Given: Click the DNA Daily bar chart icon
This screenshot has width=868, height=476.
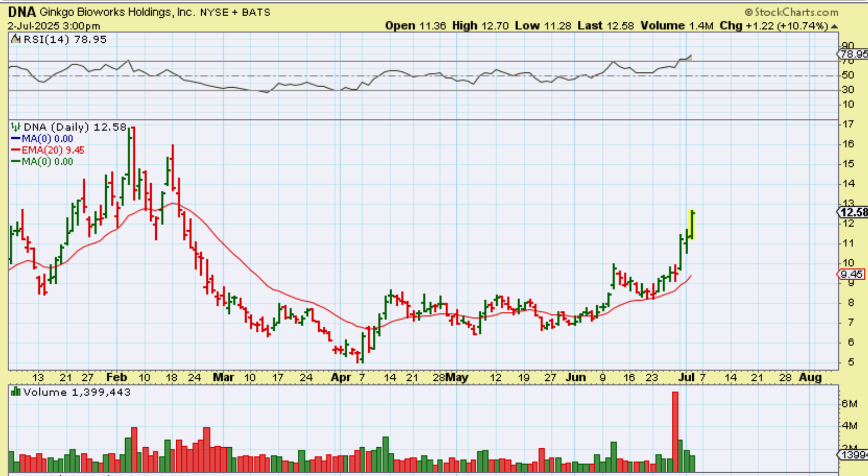Looking at the screenshot, I should point(16,127).
